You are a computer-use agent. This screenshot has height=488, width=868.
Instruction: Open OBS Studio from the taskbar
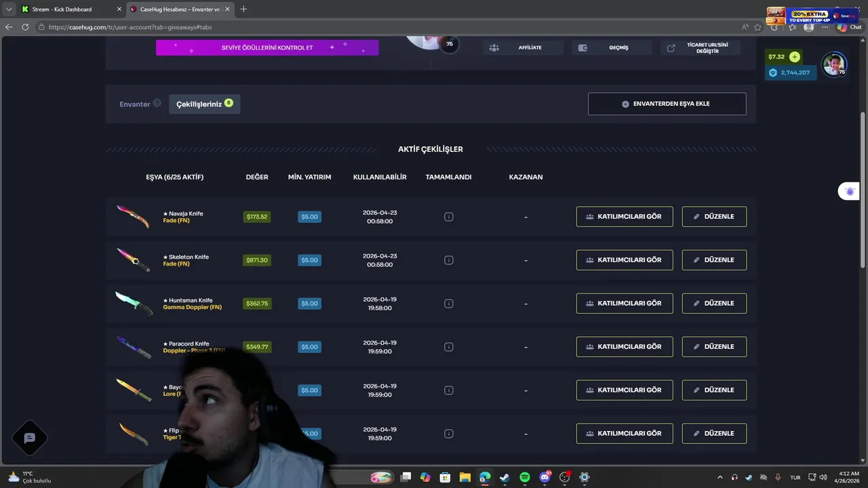click(564, 477)
